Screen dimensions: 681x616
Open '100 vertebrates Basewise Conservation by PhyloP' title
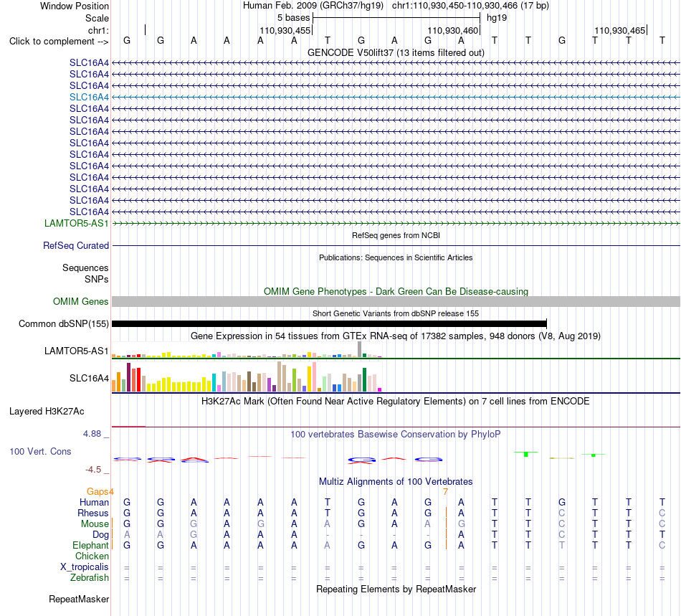[x=396, y=435]
